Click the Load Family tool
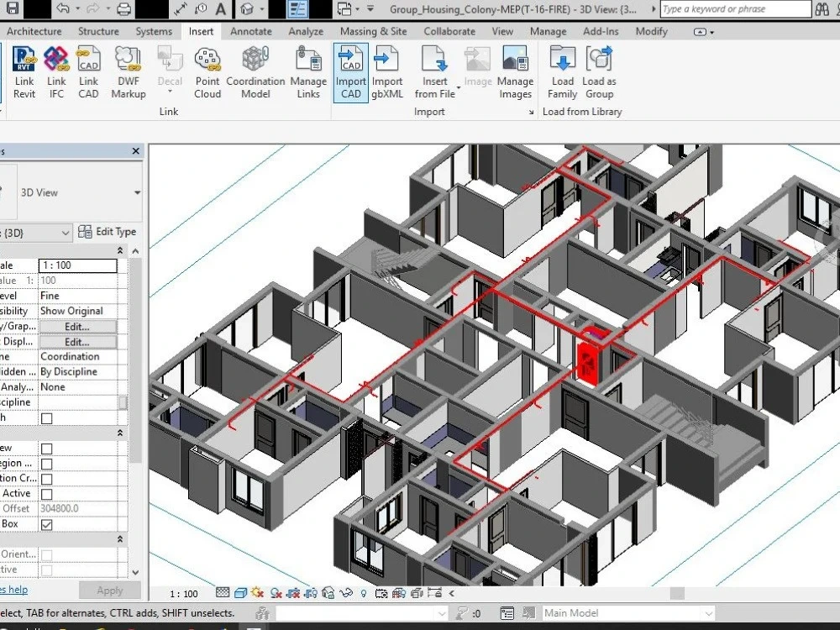840x630 pixels. [563, 73]
